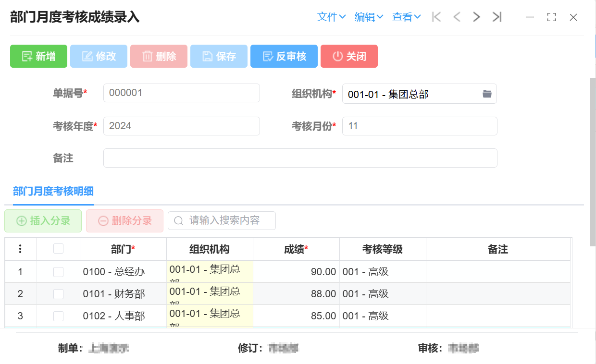This screenshot has width=596, height=364.
Task: Tick checkbox for row 0100 - 总经办
Action: [58, 272]
